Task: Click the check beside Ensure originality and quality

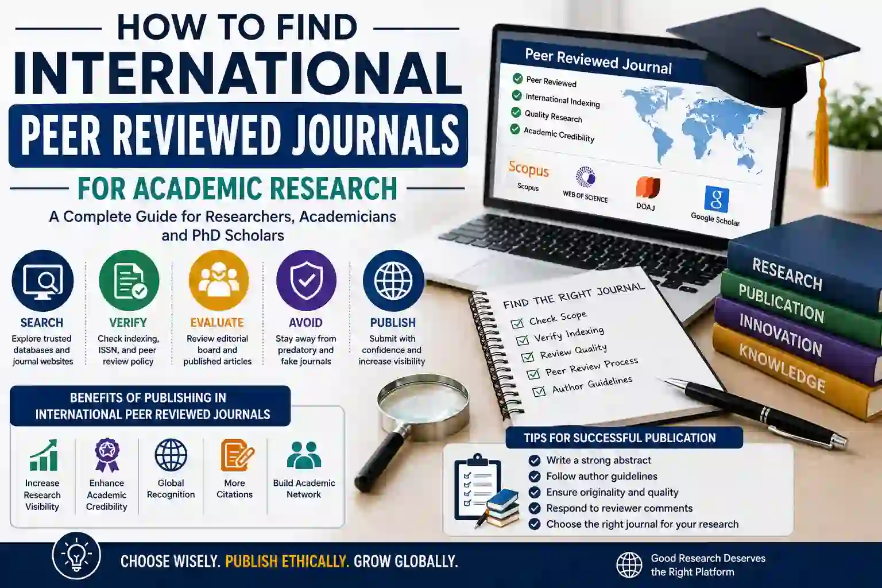Action: (x=535, y=493)
